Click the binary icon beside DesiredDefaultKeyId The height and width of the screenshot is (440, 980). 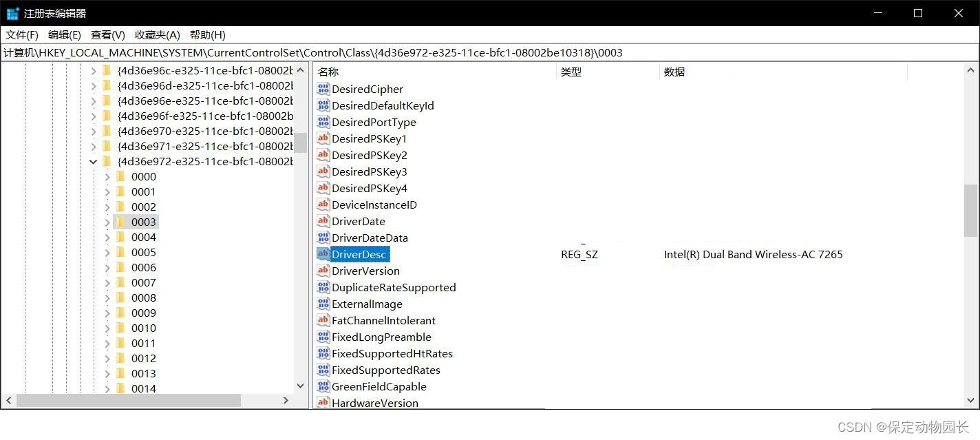(323, 105)
